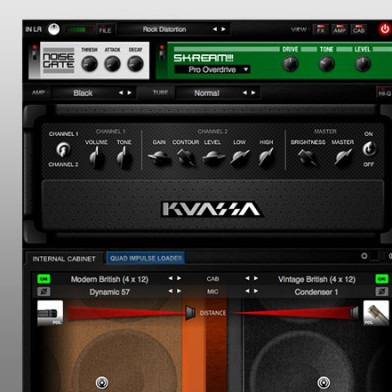The width and height of the screenshot is (392, 392).
Task: Toggle the Skream pedal bypass switch
Action: point(162,53)
